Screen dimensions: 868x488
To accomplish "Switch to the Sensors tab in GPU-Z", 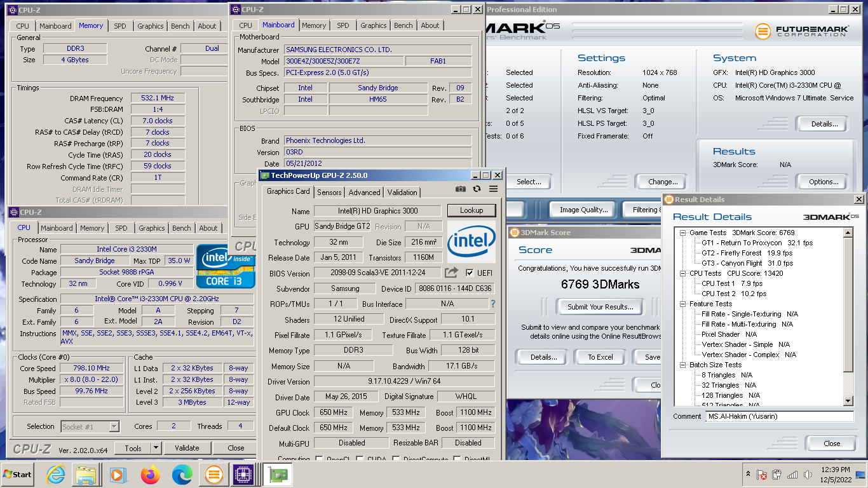I will click(329, 193).
